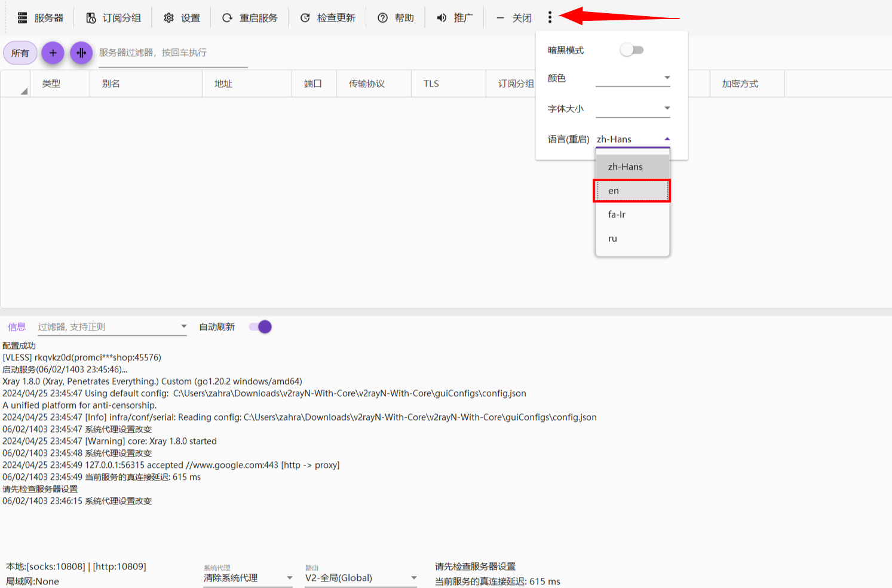The image size is (892, 588).
Task: Disable the 自动刷新 auto refresh toggle
Action: [260, 327]
